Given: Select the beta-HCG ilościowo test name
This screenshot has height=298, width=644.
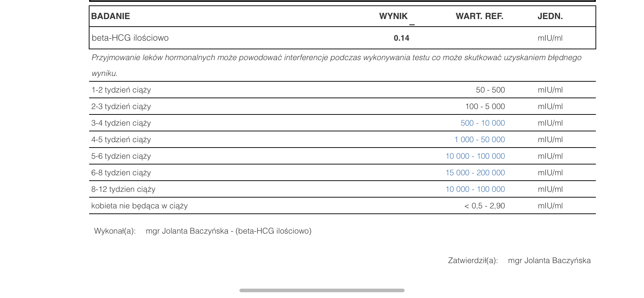Looking at the screenshot, I should [x=130, y=38].
